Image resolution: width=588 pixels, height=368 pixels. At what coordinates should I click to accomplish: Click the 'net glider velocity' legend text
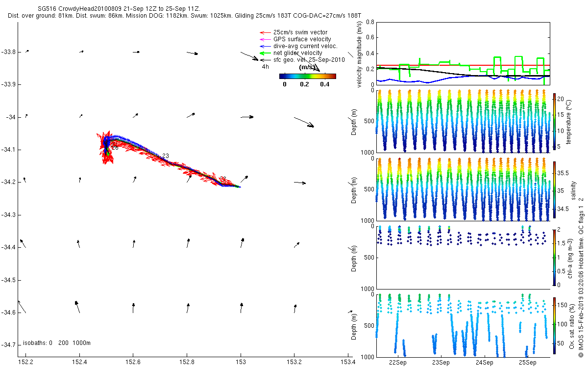[x=298, y=53]
